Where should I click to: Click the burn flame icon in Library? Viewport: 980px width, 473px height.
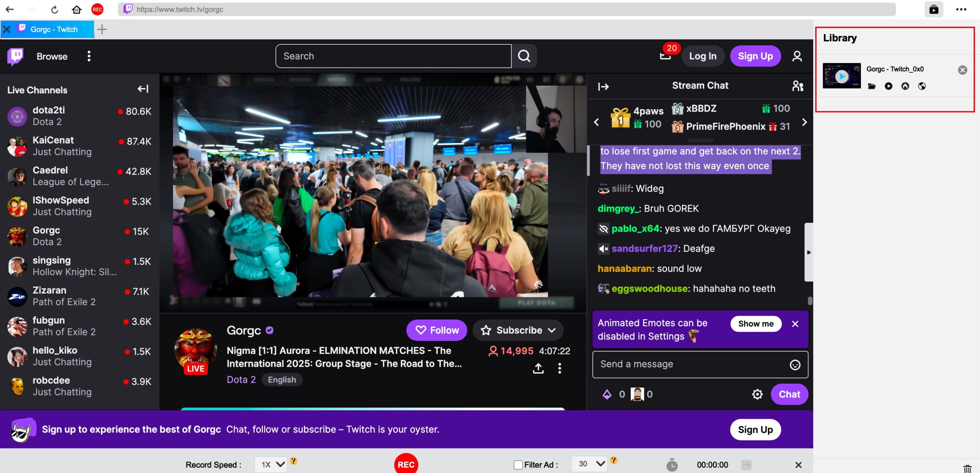pos(905,86)
